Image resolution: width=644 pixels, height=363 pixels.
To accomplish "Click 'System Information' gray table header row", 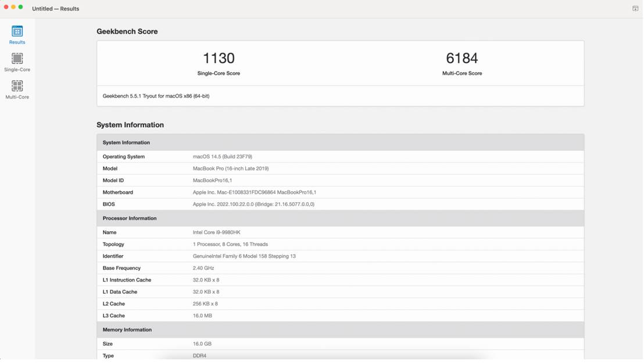I will [x=340, y=142].
